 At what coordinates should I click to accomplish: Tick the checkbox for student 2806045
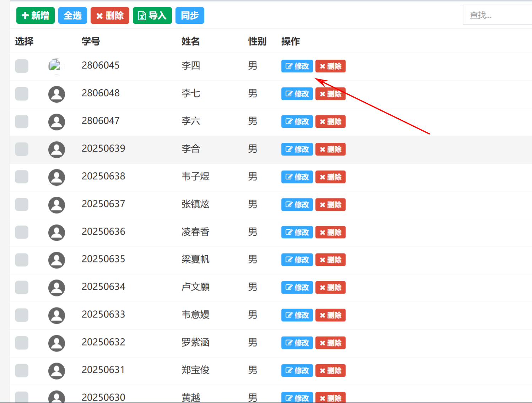pos(22,66)
